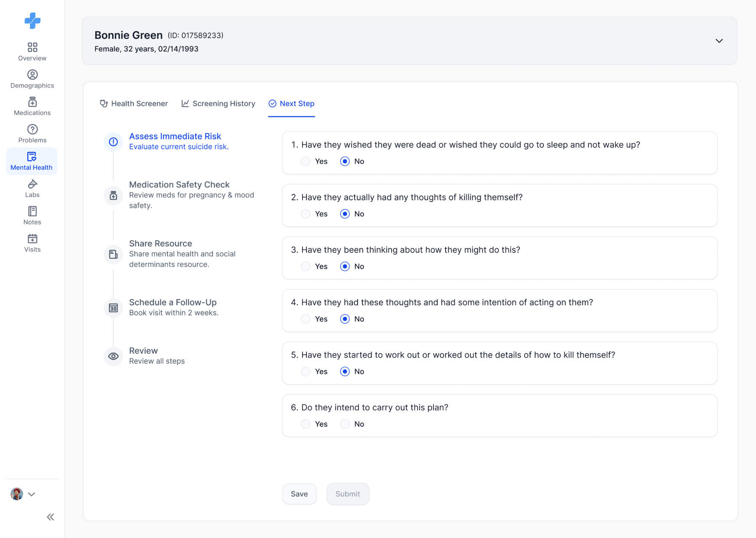Select Yes for question 1 wished dead
The height and width of the screenshot is (538, 756).
[x=306, y=161]
